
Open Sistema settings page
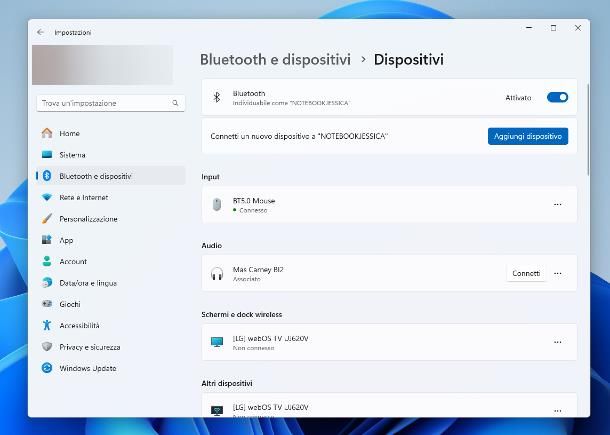(111, 155)
